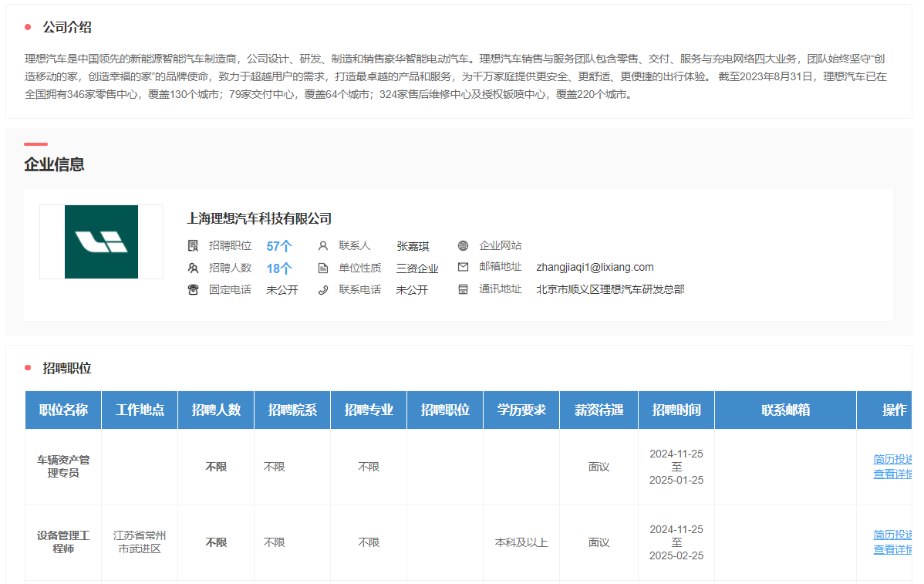Click the location cell 江苏省常州市武进区
The width and height of the screenshot is (924, 584).
pyautogui.click(x=140, y=542)
